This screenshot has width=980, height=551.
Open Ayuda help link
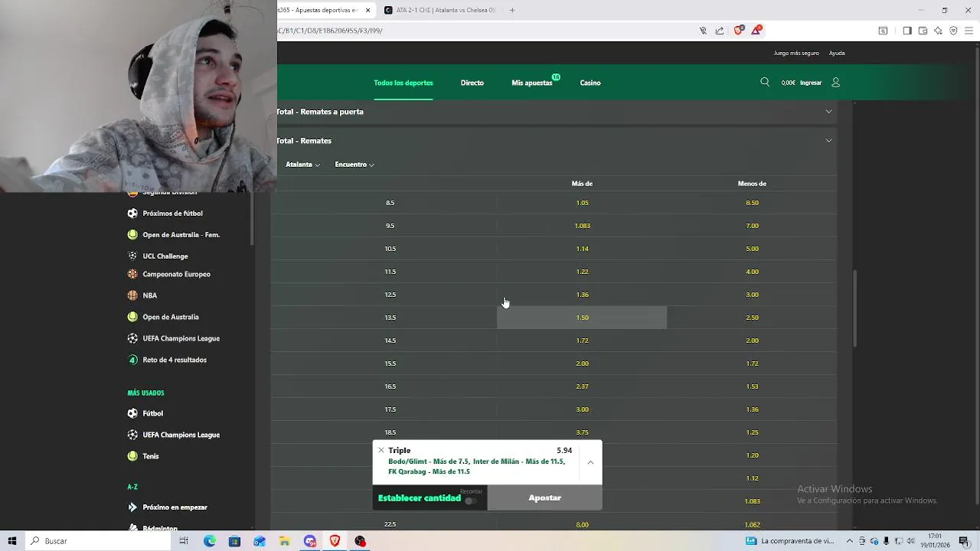click(x=837, y=54)
